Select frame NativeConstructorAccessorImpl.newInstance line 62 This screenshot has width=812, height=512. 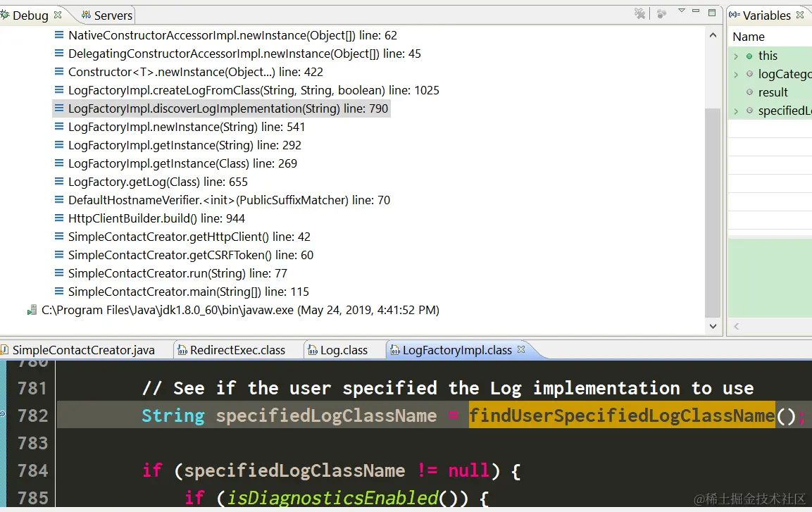(232, 35)
